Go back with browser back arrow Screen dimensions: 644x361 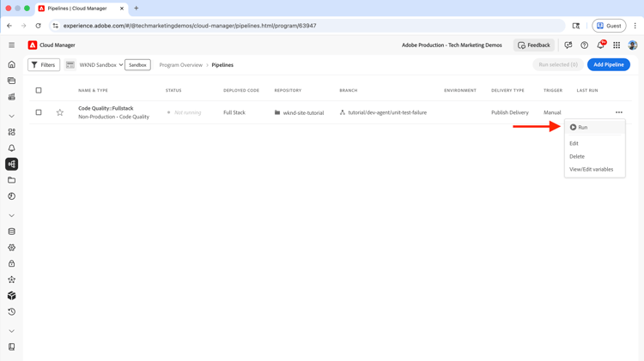tap(9, 26)
